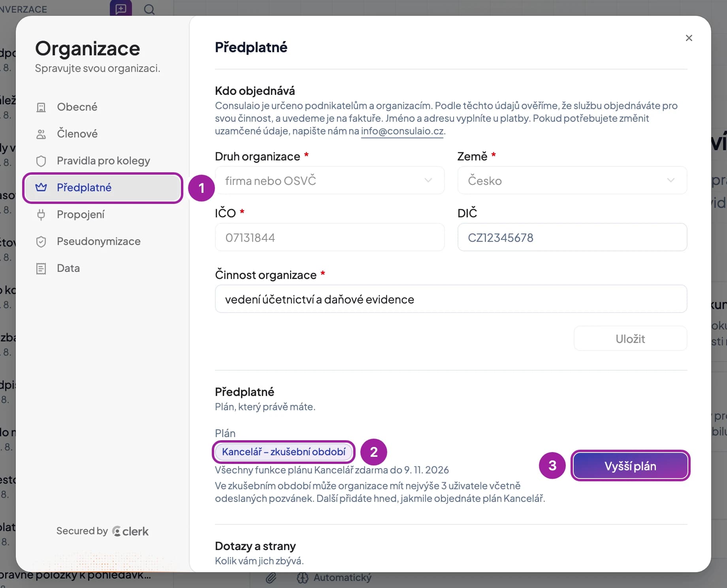The image size is (727, 588).
Task: Open the Země country dropdown
Action: [572, 181]
